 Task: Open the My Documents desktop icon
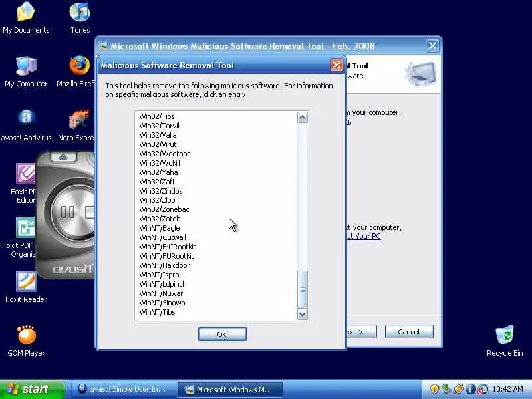tap(26, 18)
